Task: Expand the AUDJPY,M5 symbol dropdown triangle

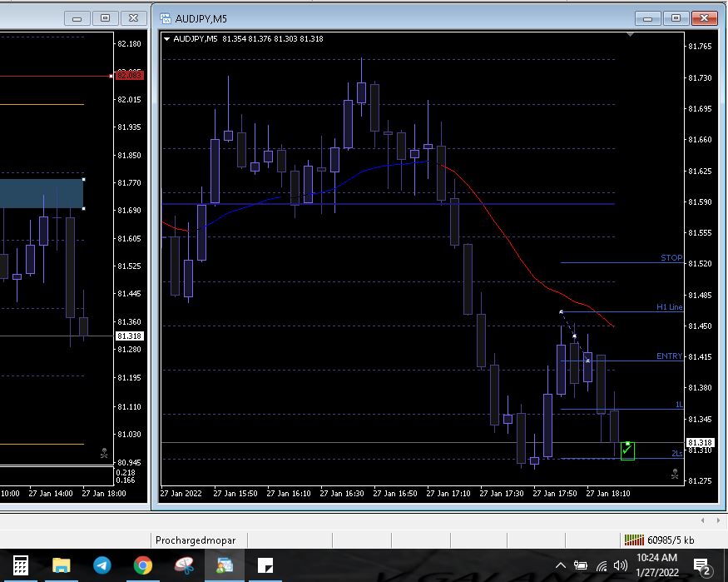Action: 167,39
